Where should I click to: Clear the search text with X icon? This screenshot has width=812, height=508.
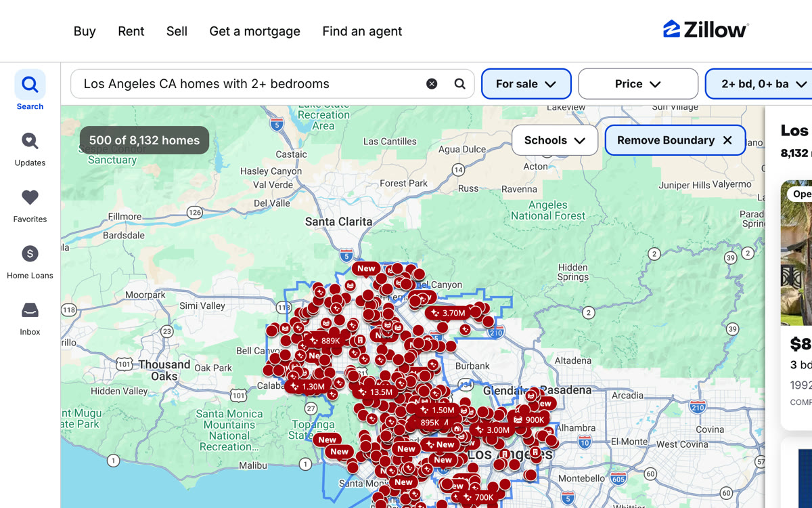[x=432, y=84]
